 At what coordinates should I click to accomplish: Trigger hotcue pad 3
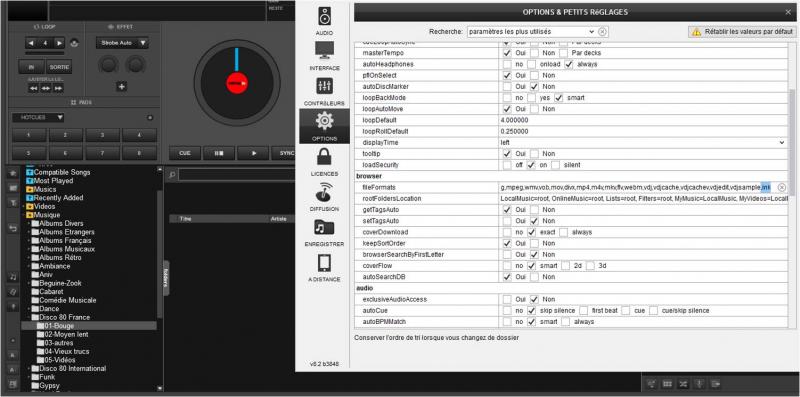pyautogui.click(x=103, y=136)
